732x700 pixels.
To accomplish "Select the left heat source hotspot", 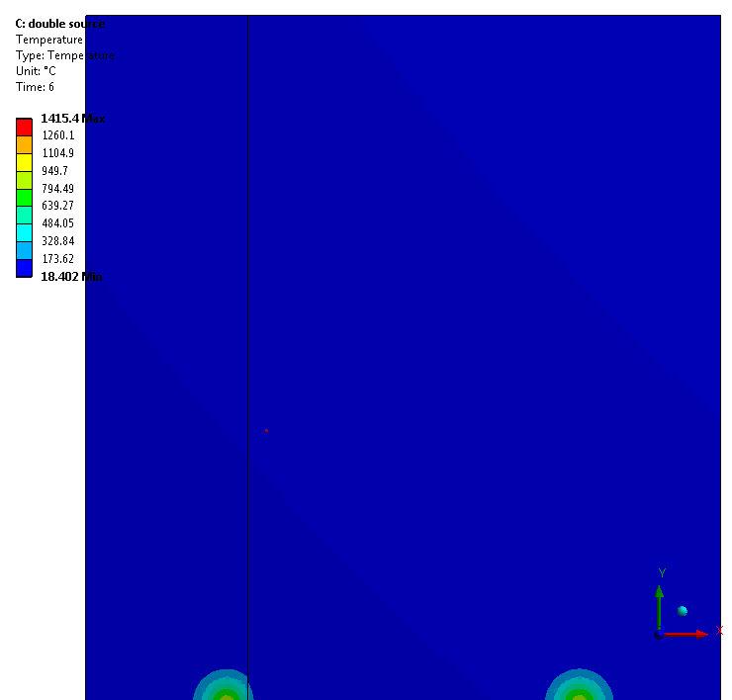I will click(x=225, y=692).
